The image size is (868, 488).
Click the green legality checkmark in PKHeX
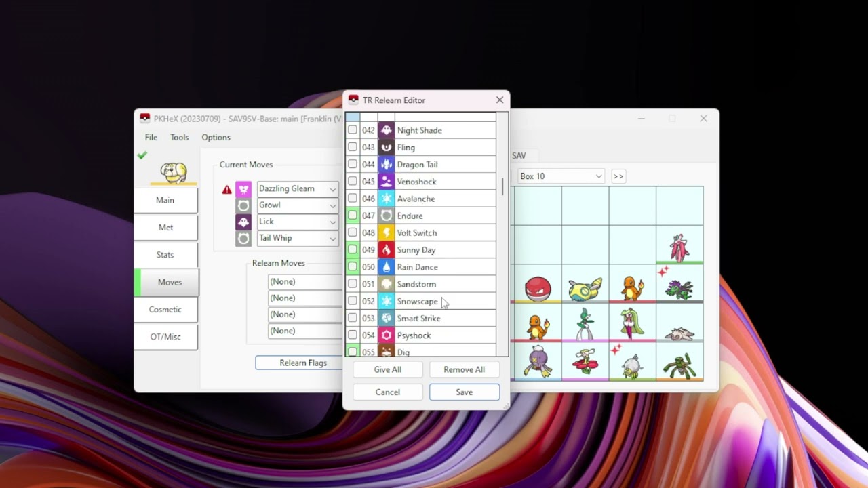tap(142, 155)
